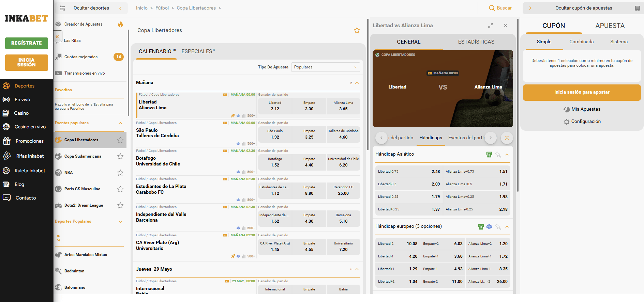Image resolution: width=644 pixels, height=302 pixels.
Task: Select the Combinada bet tab
Action: pos(581,42)
